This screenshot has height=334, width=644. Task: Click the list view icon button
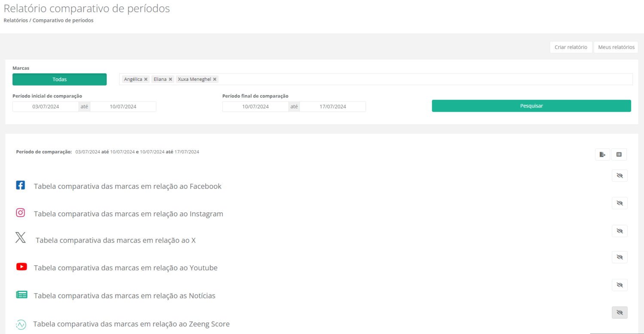coord(619,155)
